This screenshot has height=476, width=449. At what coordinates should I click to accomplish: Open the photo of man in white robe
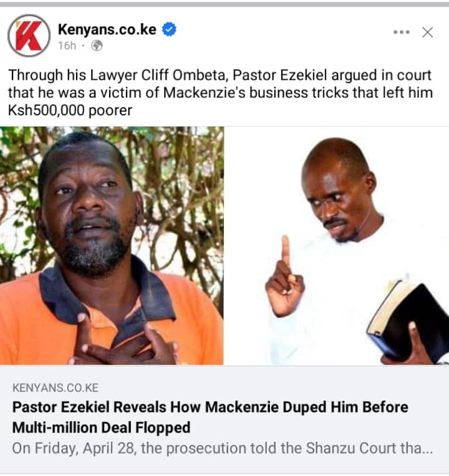(x=337, y=245)
